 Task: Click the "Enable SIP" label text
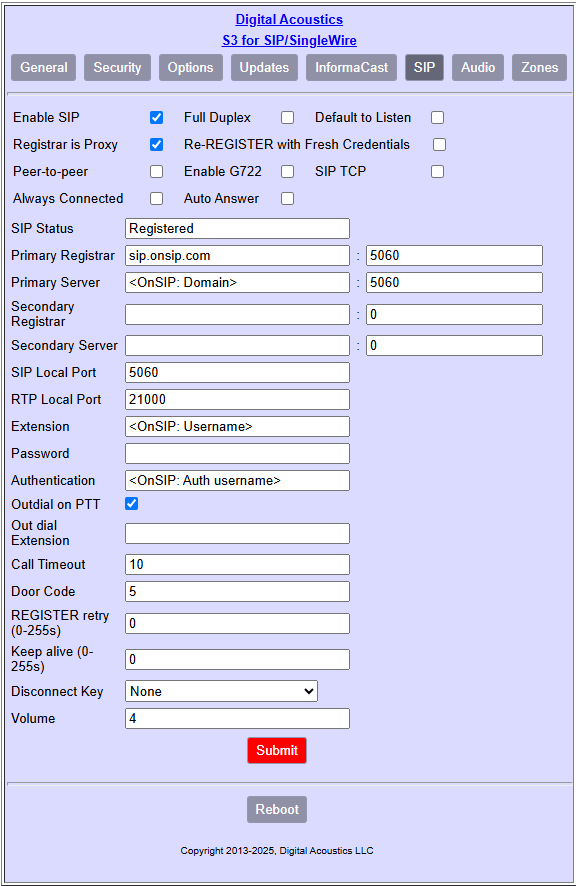click(46, 118)
